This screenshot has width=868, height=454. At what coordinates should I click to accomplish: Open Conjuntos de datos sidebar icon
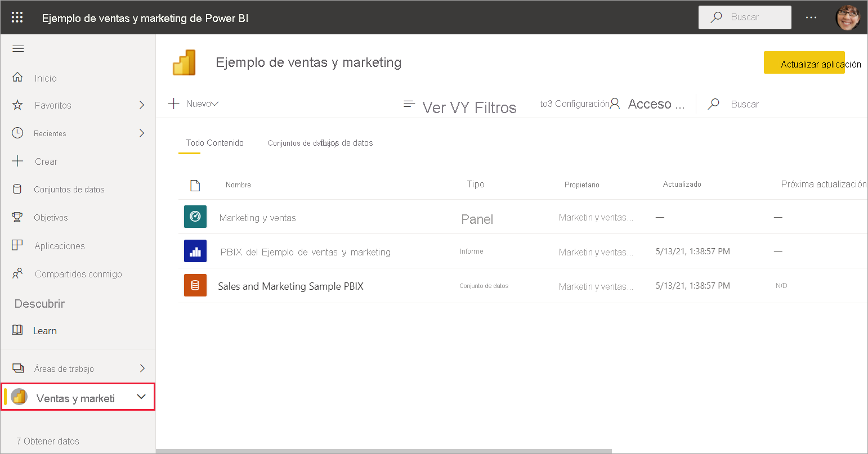pos(17,189)
